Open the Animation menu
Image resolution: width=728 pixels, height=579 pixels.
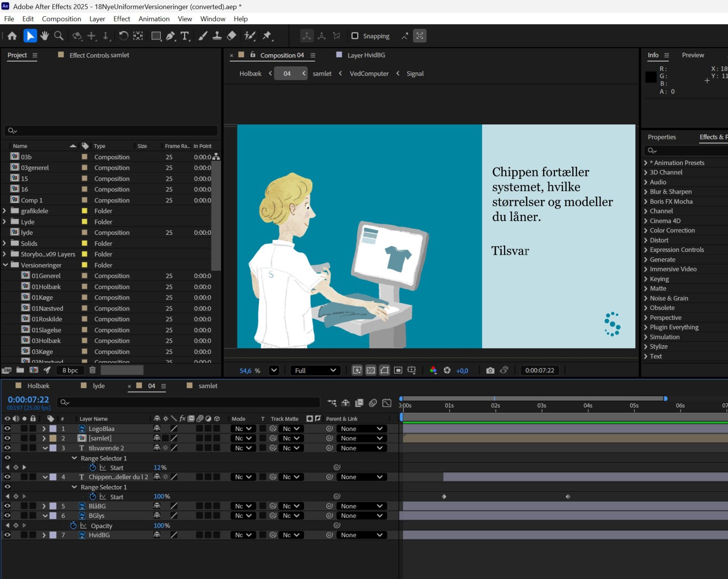[x=154, y=19]
